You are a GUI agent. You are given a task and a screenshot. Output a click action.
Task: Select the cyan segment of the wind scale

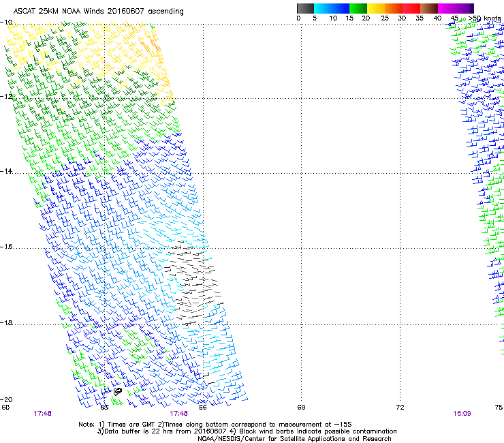pos(321,8)
